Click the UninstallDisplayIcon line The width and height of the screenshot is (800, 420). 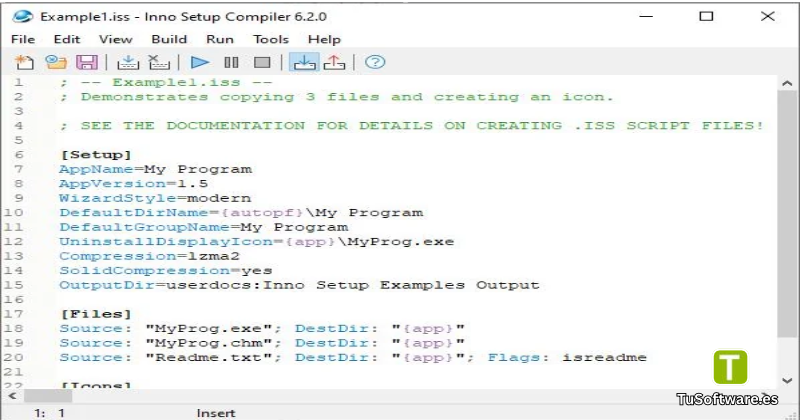pos(257,241)
